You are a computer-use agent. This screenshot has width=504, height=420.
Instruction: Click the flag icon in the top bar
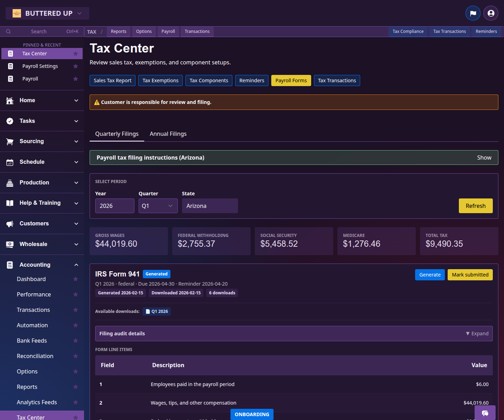pyautogui.click(x=473, y=13)
